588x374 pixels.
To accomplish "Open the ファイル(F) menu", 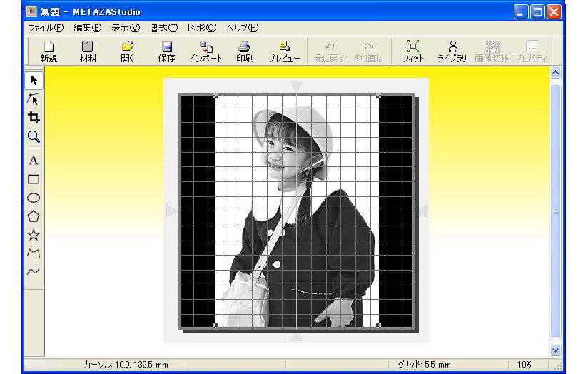I will click(x=46, y=28).
